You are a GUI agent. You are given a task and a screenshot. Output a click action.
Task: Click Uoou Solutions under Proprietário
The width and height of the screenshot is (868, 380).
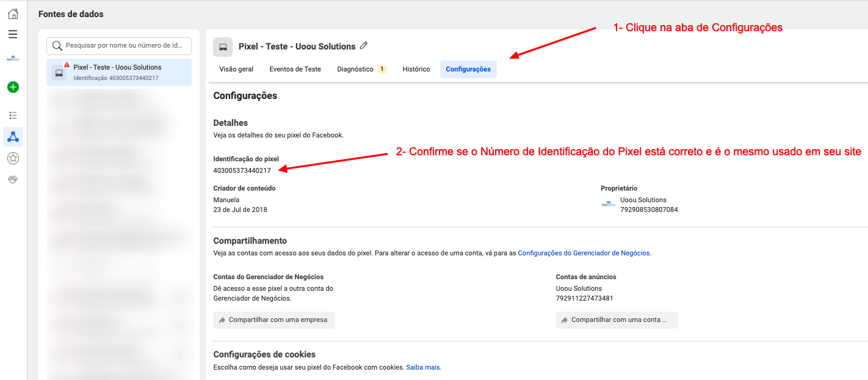(643, 200)
